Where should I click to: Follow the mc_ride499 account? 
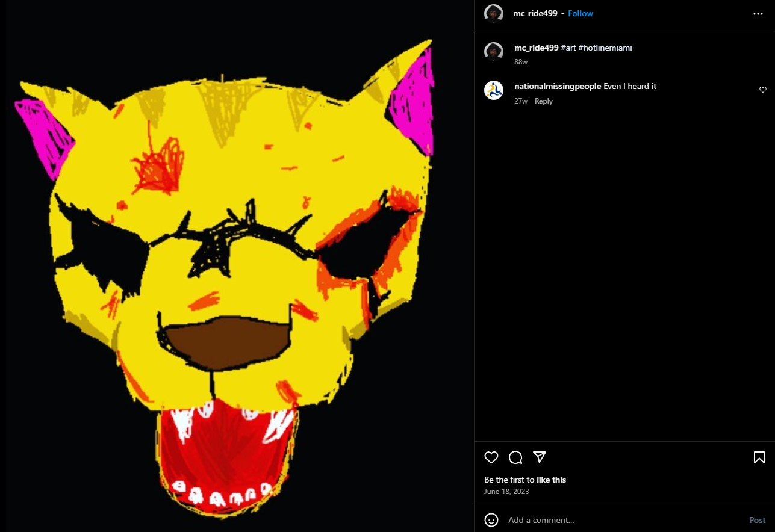click(x=580, y=13)
